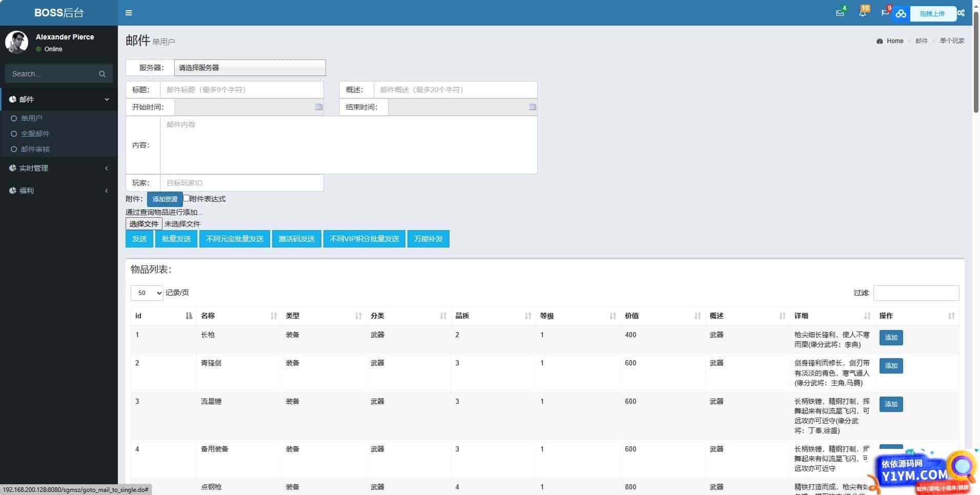Open the control sidebar gears icon
980x495 pixels.
tap(961, 13)
